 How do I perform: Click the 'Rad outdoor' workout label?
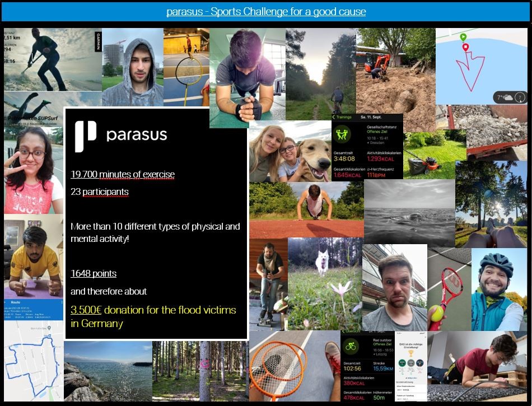(382, 340)
